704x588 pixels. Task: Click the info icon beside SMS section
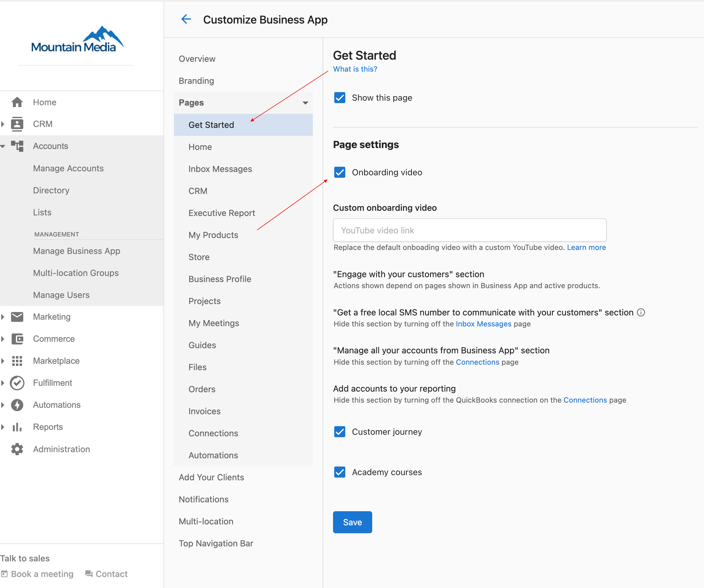pos(641,313)
